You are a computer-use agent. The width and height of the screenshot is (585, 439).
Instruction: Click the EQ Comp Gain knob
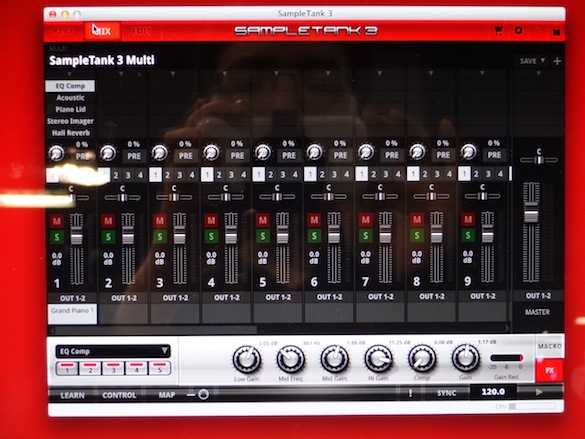click(x=466, y=358)
